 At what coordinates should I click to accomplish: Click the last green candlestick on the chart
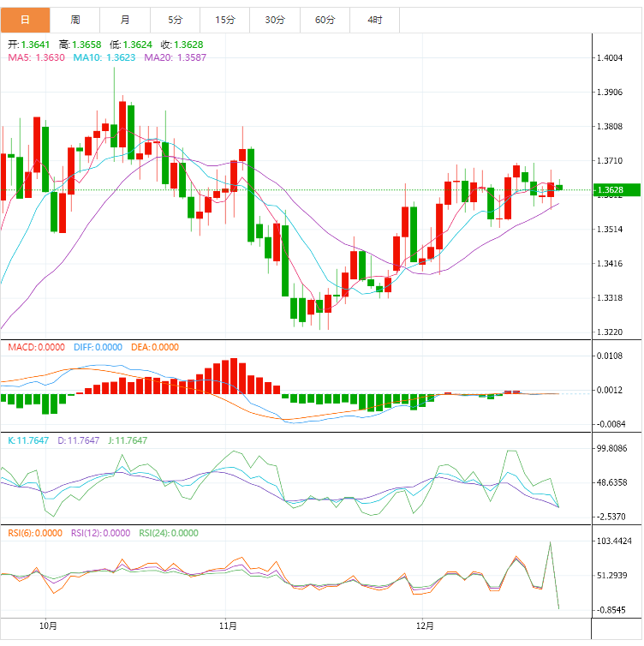(x=558, y=188)
